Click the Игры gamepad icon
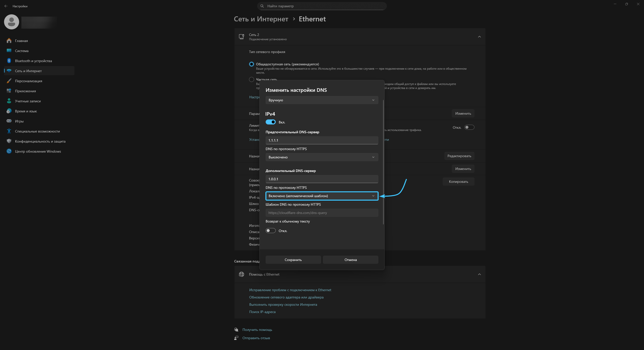Viewport: 644px width, 350px height. 9,121
